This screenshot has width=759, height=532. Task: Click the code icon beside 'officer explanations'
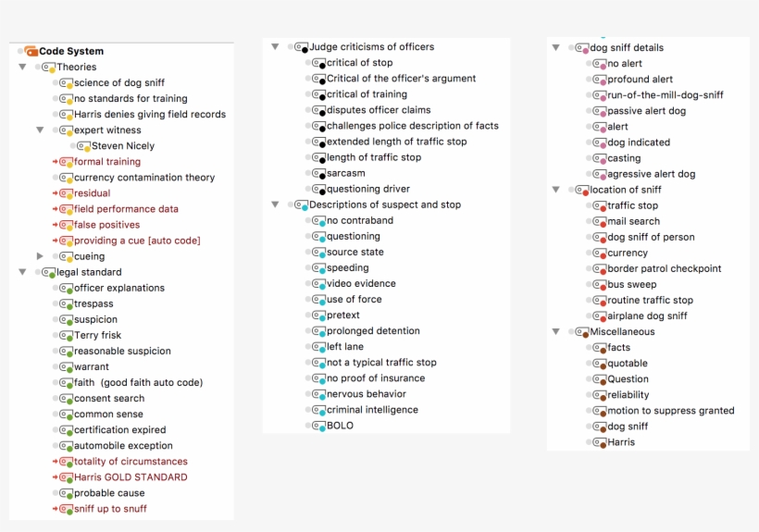pos(66,289)
